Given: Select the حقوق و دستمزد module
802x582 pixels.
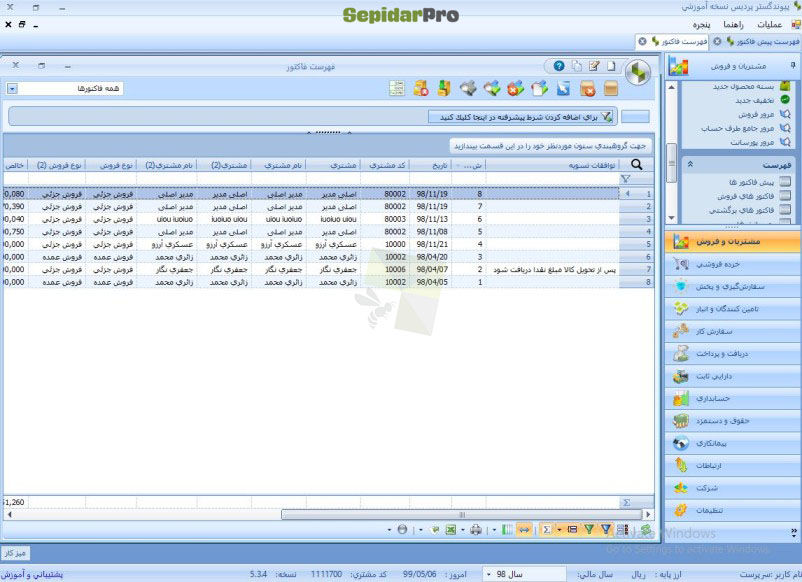Looking at the screenshot, I should pyautogui.click(x=733, y=420).
